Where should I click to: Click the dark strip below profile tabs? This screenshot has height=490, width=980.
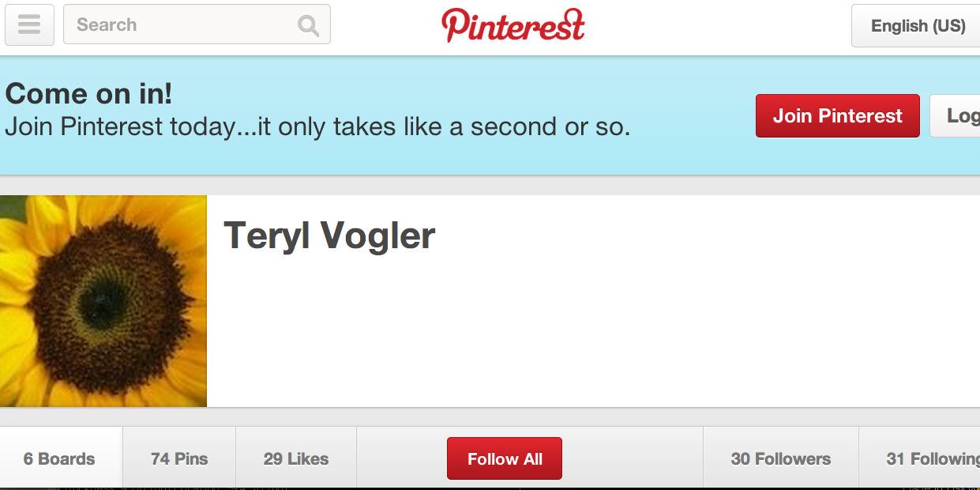point(490,488)
